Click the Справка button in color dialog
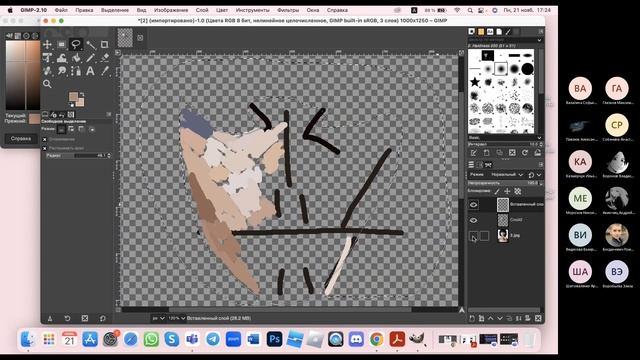 pos(21,139)
